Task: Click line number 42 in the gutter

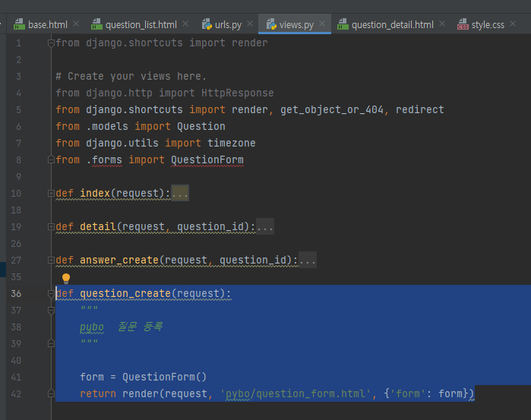Action: click(16, 394)
